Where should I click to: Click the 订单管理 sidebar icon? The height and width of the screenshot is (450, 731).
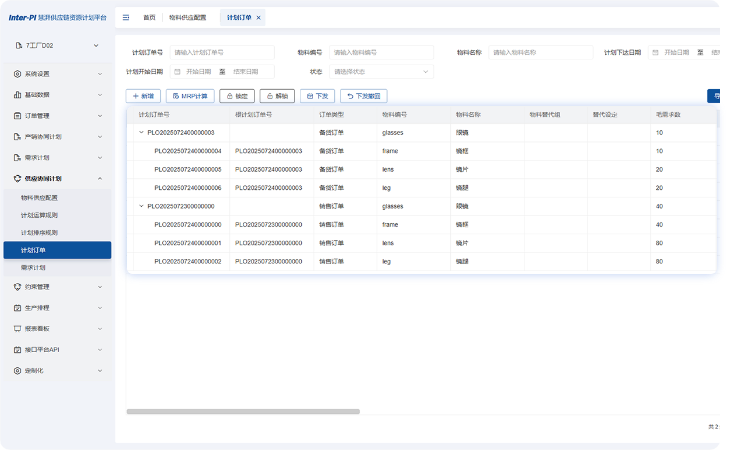point(17,116)
